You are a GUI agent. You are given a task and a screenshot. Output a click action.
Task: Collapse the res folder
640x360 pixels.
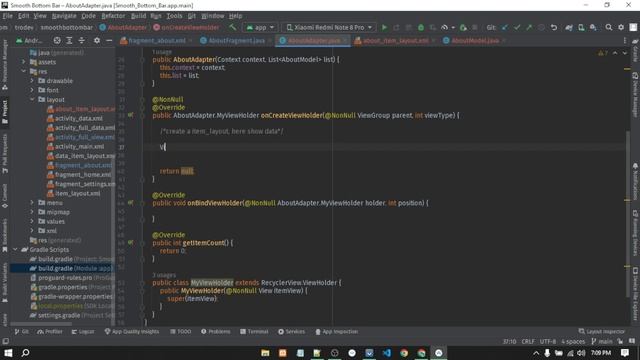coord(24,71)
